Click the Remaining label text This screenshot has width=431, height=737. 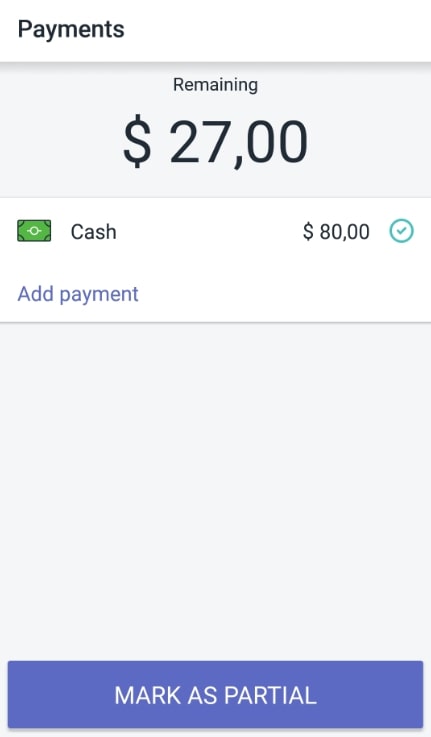click(215, 85)
